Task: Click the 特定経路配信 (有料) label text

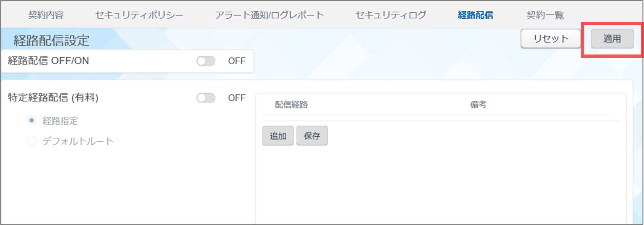Action: 53,98
